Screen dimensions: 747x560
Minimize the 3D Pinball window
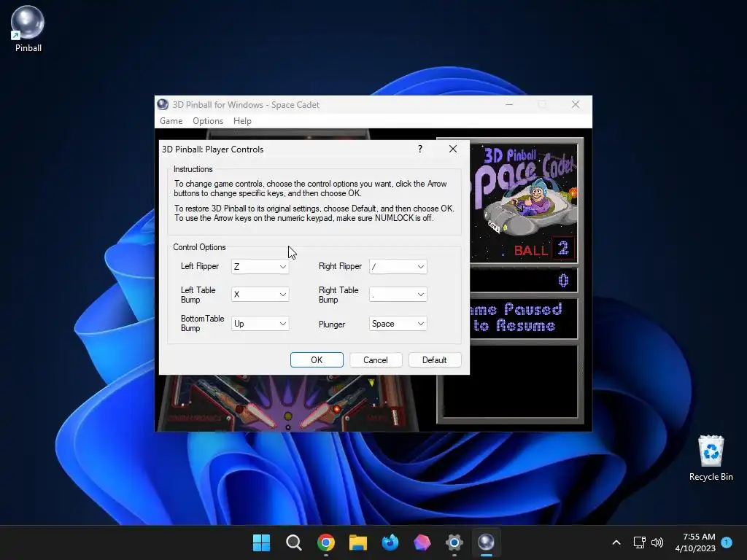click(x=508, y=104)
